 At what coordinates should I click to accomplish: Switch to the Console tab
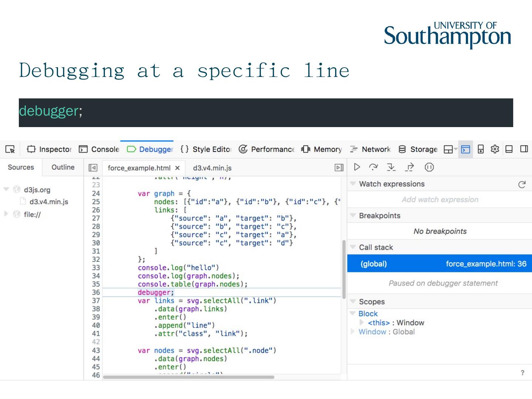tap(99, 149)
